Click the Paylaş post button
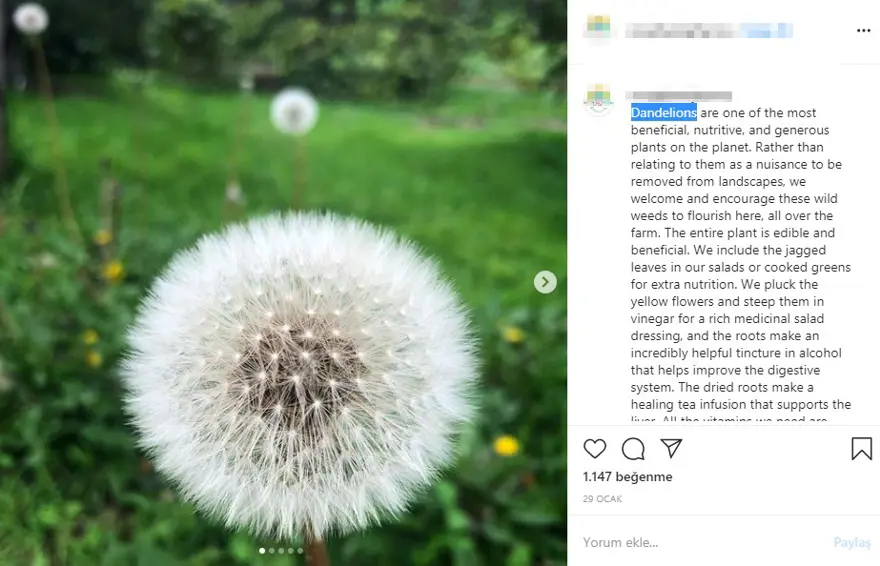This screenshot has width=880, height=566. tap(852, 542)
